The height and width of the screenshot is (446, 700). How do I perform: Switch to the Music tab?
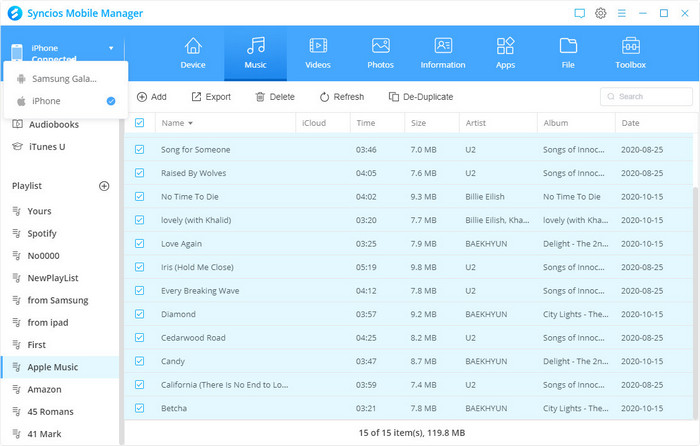[255, 53]
